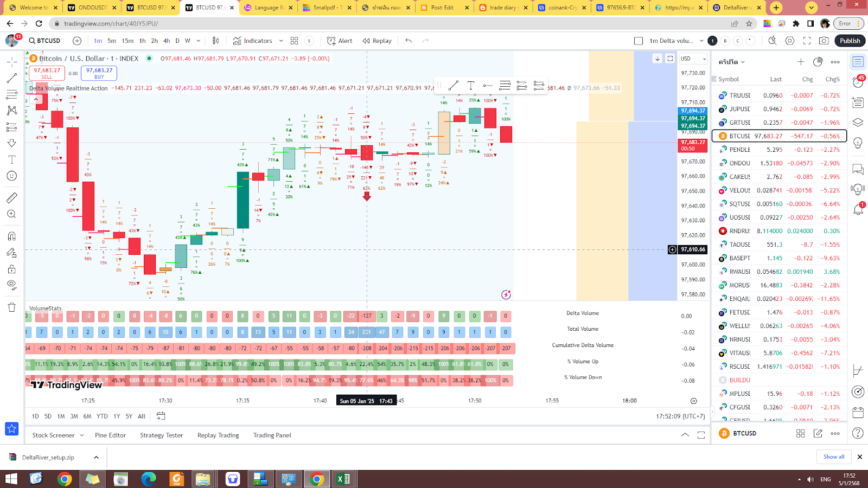Open the emoji icons tool

11,176
